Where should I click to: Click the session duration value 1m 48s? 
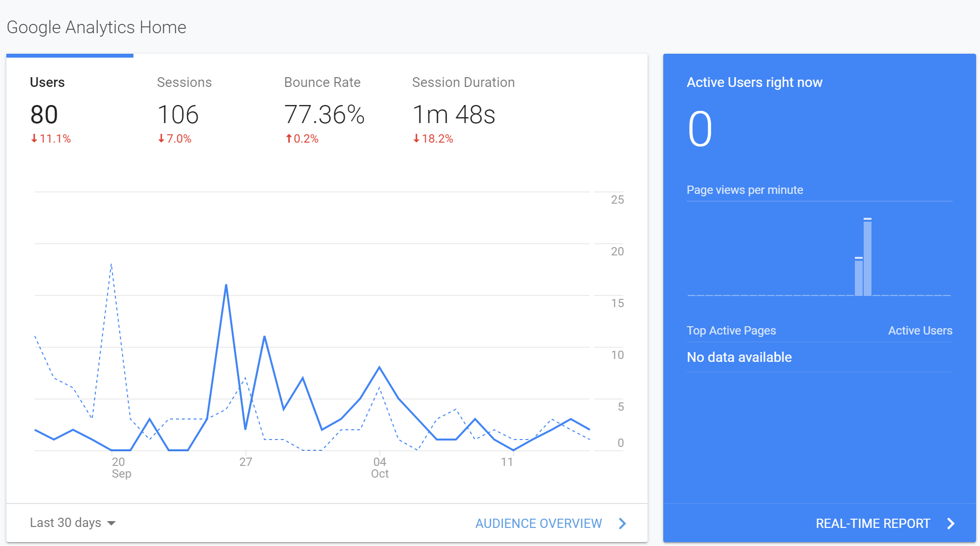454,115
